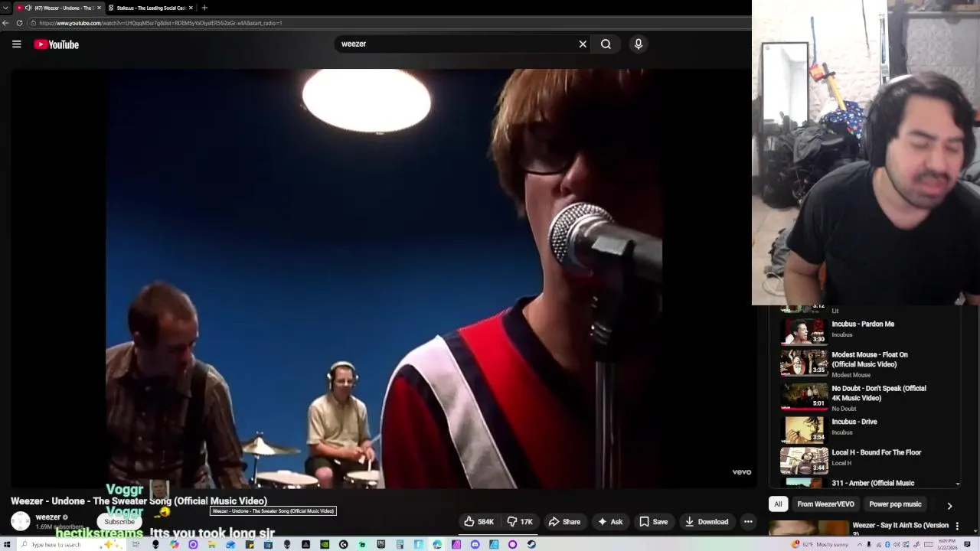Open the Bluetooth tray icon
The image size is (980, 551).
(x=887, y=544)
